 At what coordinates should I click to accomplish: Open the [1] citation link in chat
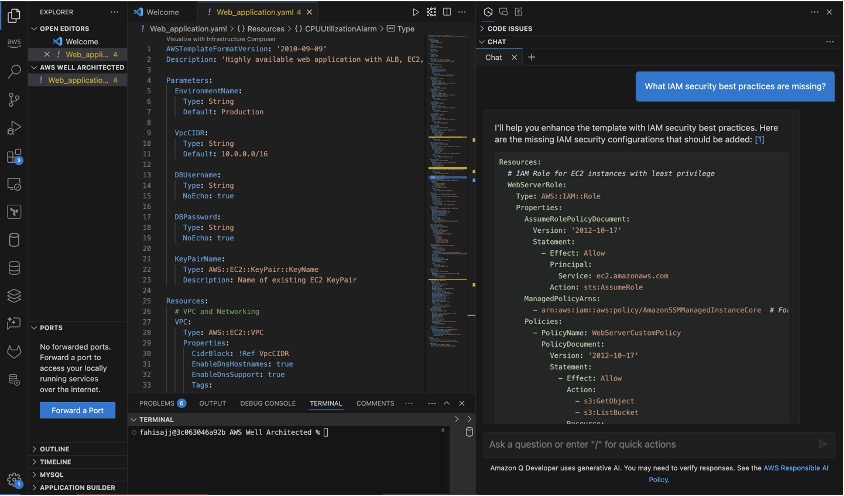(x=759, y=139)
